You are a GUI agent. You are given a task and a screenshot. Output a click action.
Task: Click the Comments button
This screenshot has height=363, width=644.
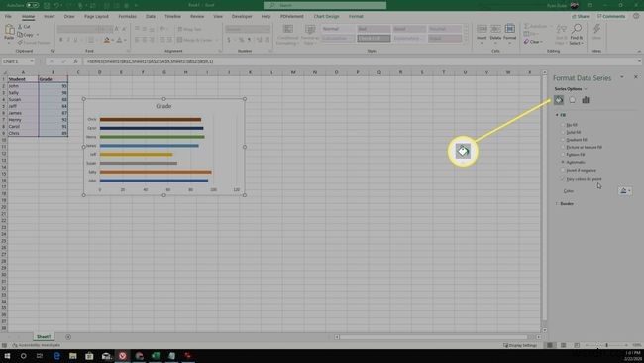(x=611, y=16)
